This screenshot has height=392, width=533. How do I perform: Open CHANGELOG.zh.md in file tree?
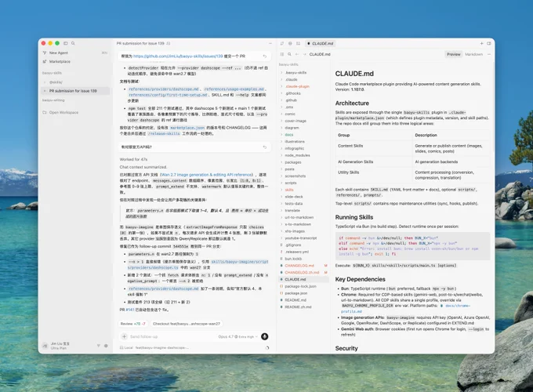click(x=302, y=272)
